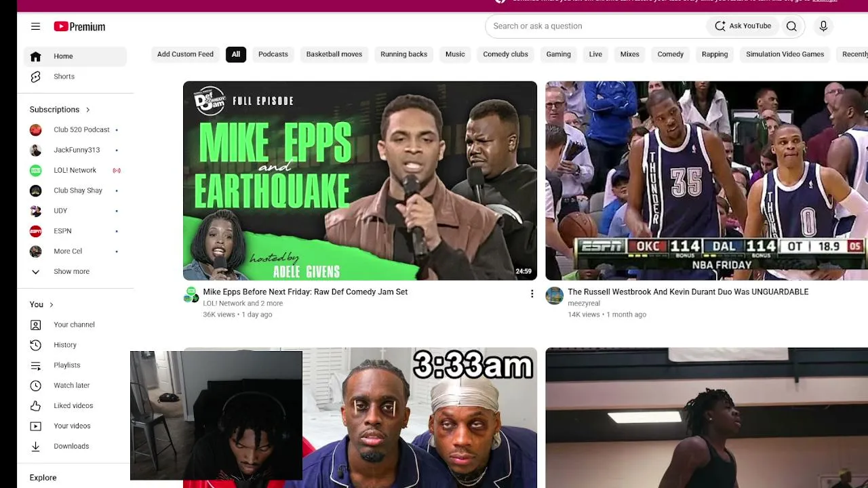Open LOL! Network and 2 more link

coord(243,304)
